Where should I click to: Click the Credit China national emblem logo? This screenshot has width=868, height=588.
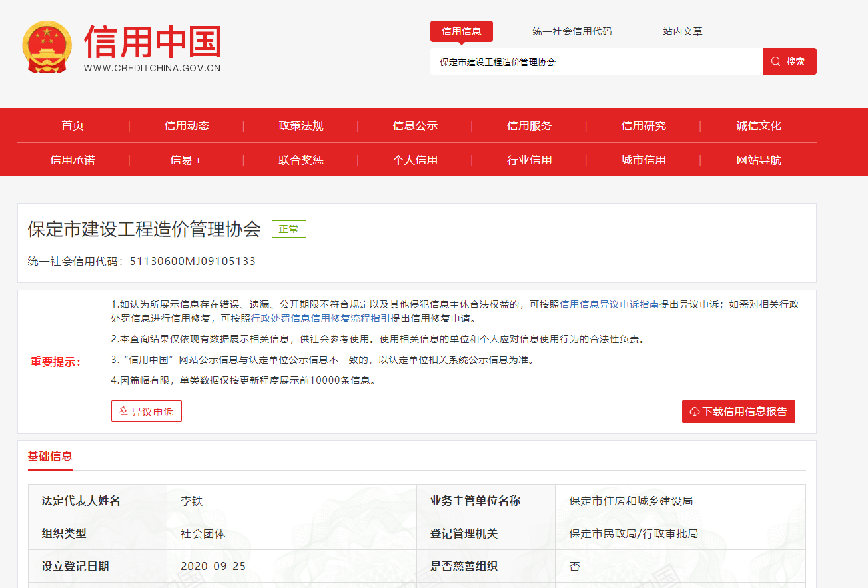48,47
